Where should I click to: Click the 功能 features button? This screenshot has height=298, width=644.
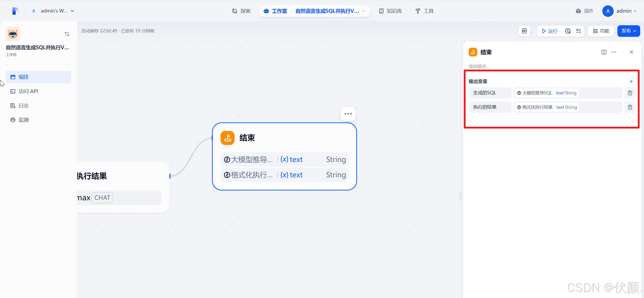coord(601,31)
